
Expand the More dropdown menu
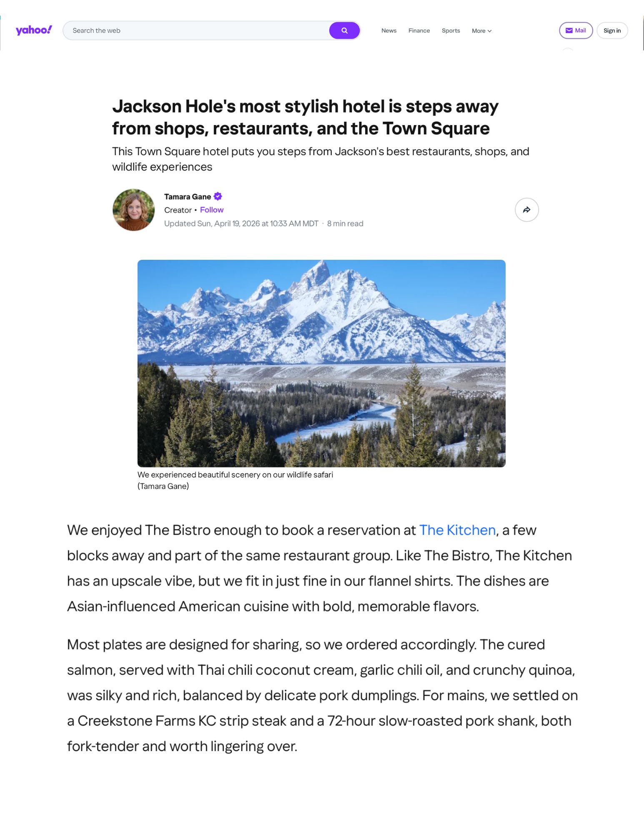click(x=481, y=31)
